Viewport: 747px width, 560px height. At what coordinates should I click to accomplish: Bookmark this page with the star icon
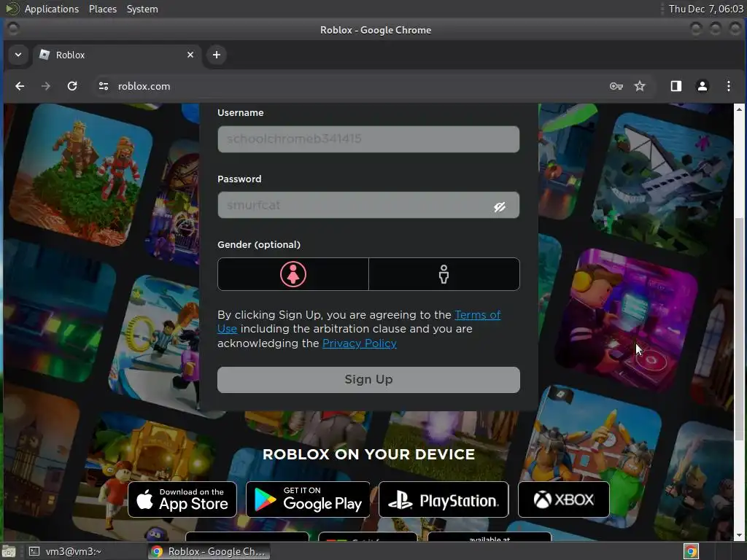click(639, 86)
